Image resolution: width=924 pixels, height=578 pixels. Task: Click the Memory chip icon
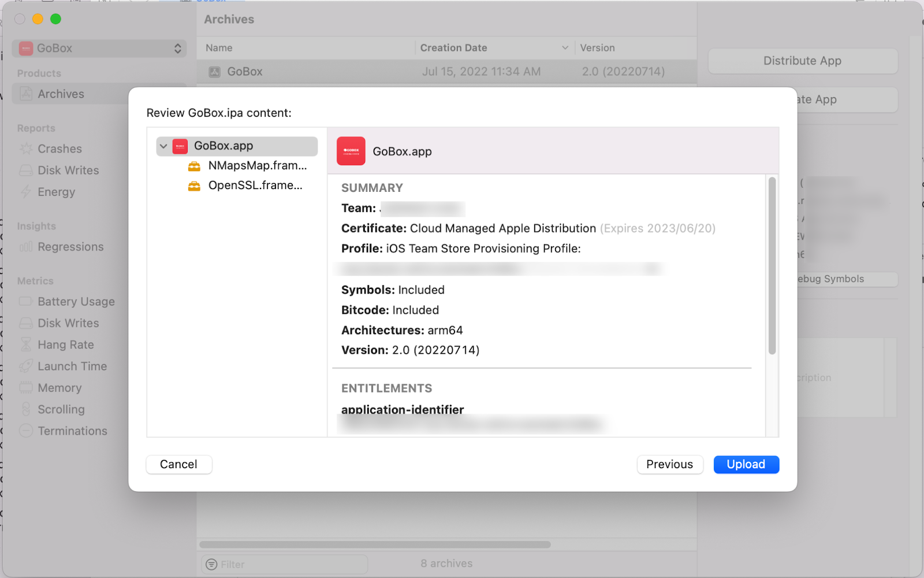[26, 388]
